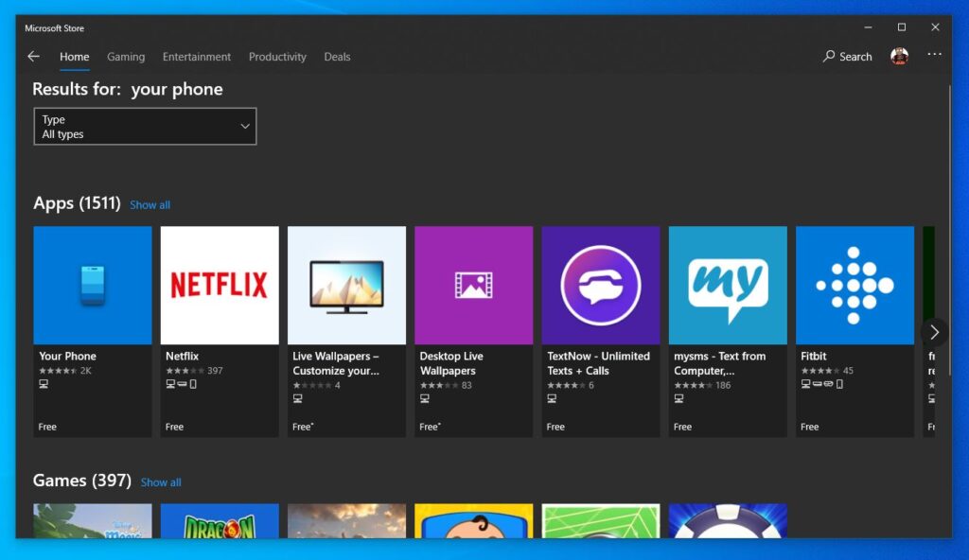Click mysms - Text from Computer title
The height and width of the screenshot is (560, 969).
click(x=719, y=363)
